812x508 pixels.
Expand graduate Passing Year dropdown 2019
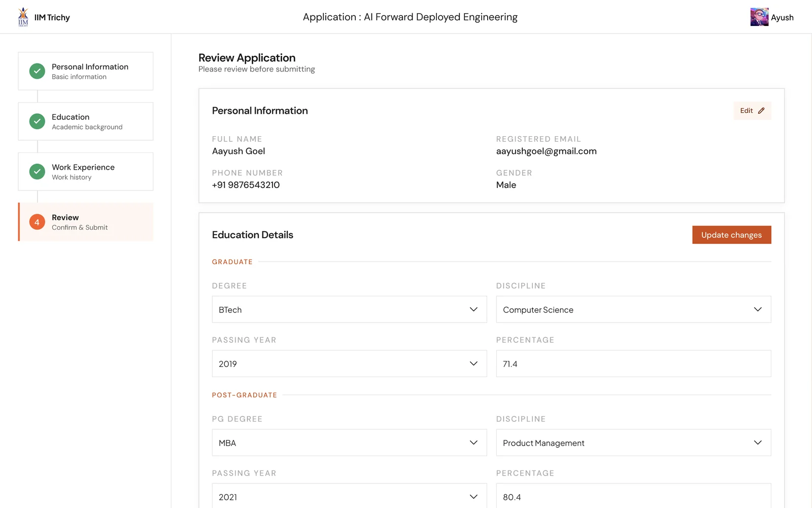[349, 364]
